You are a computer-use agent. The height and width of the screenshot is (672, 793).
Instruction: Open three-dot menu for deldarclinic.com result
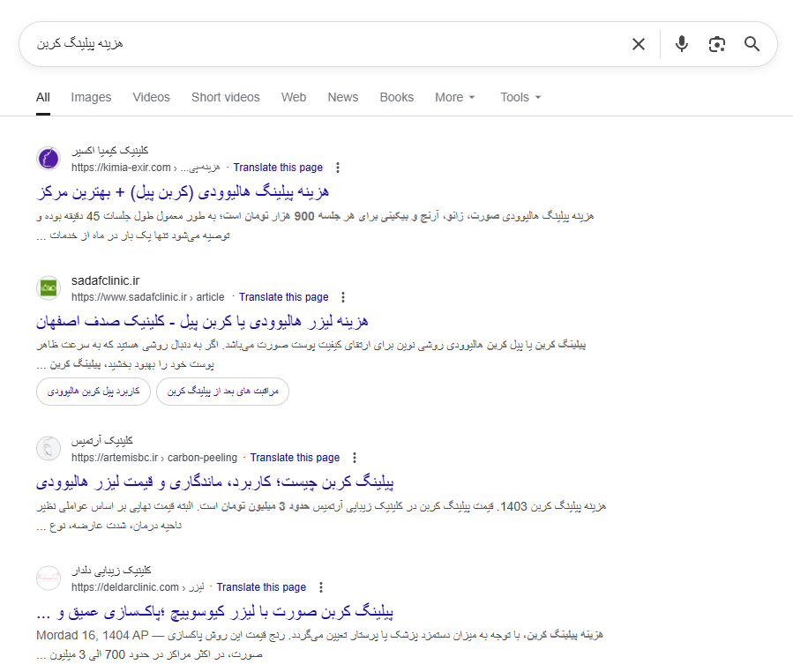[321, 587]
